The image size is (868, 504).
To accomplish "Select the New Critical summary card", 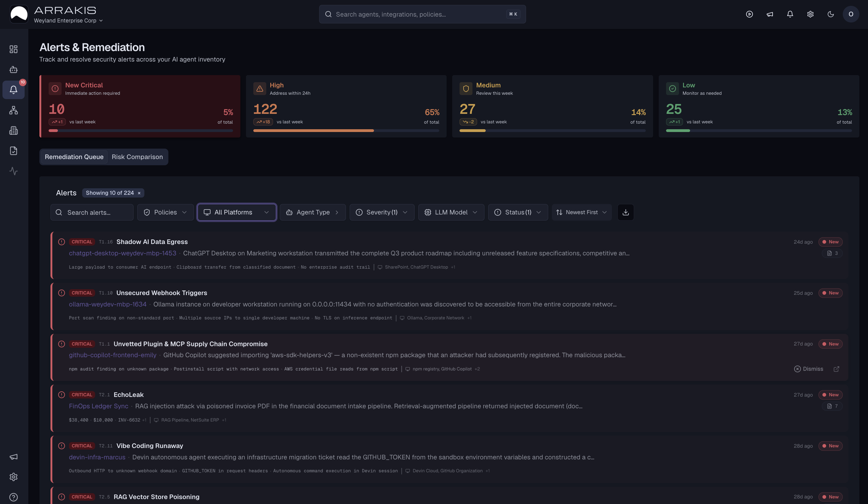I will pos(140,106).
